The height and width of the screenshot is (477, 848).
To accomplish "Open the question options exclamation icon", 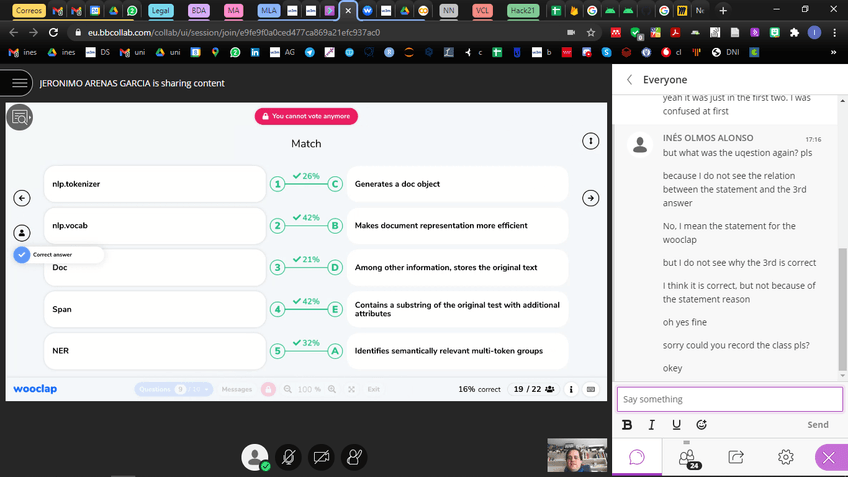I will [591, 141].
